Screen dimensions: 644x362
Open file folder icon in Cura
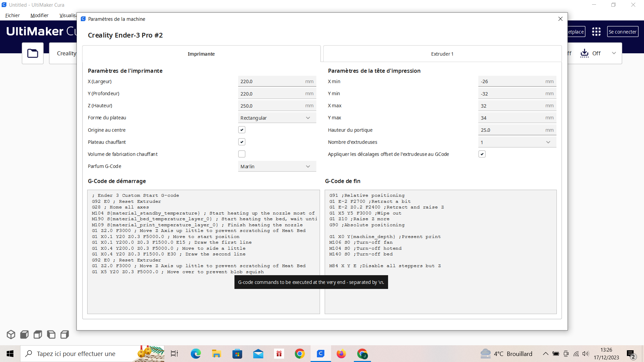(33, 53)
